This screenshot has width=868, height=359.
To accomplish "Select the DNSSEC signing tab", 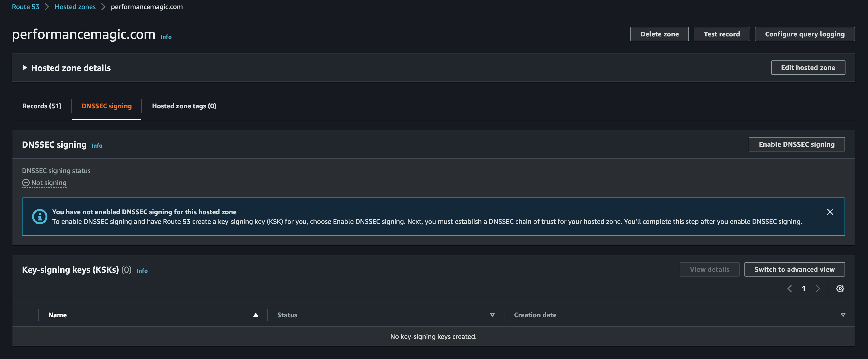I will click(x=107, y=106).
